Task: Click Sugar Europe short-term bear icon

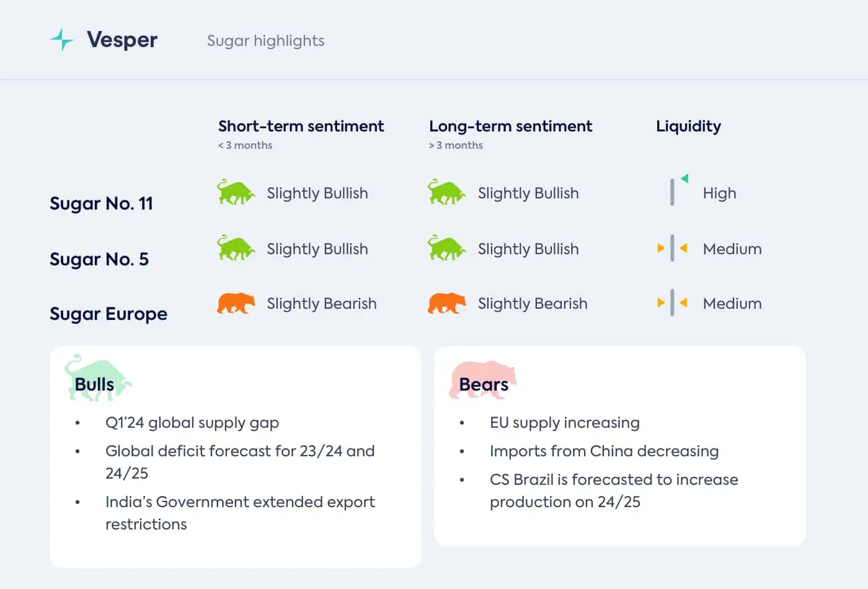Action: tap(236, 303)
